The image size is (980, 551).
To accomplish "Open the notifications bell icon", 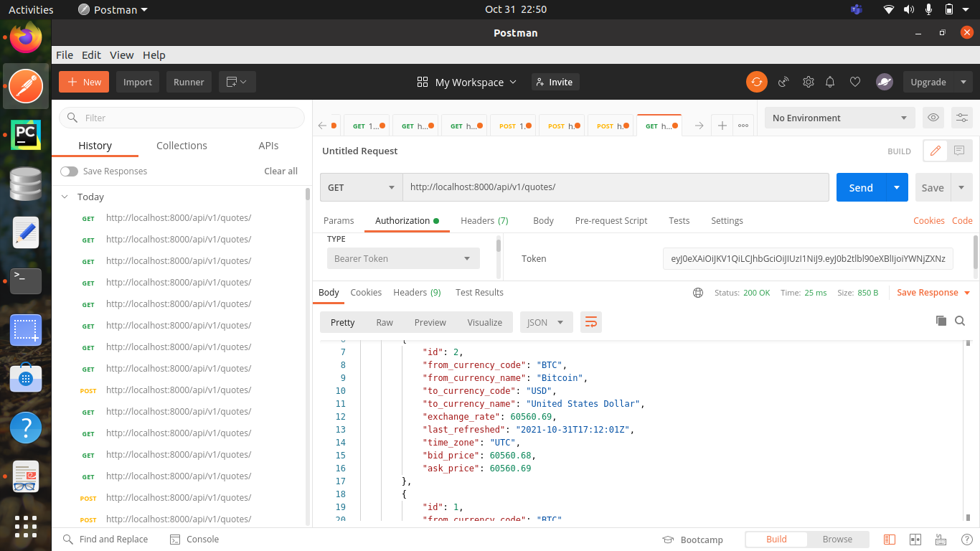I will (830, 82).
